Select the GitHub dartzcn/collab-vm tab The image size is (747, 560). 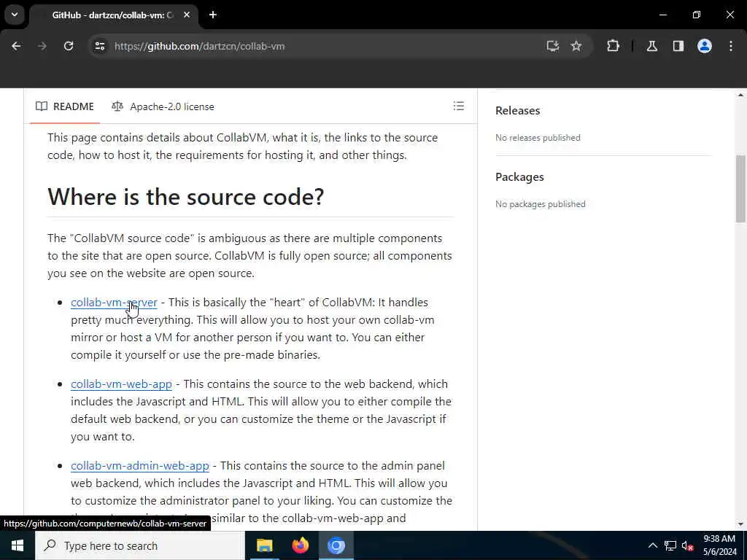(x=112, y=15)
